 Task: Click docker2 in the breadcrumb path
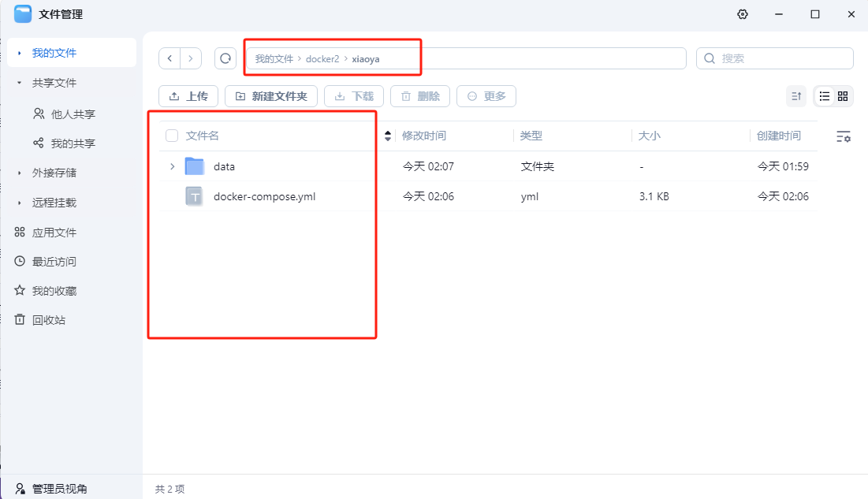[x=322, y=59]
